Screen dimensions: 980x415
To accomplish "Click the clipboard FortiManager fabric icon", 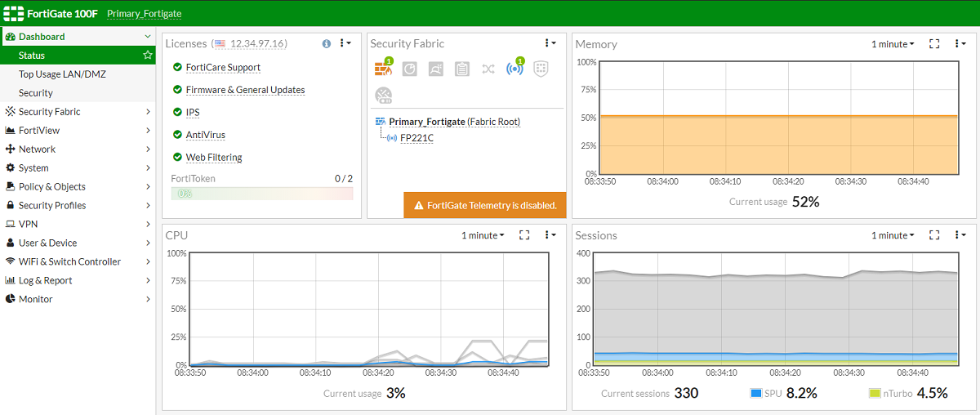I will 462,69.
